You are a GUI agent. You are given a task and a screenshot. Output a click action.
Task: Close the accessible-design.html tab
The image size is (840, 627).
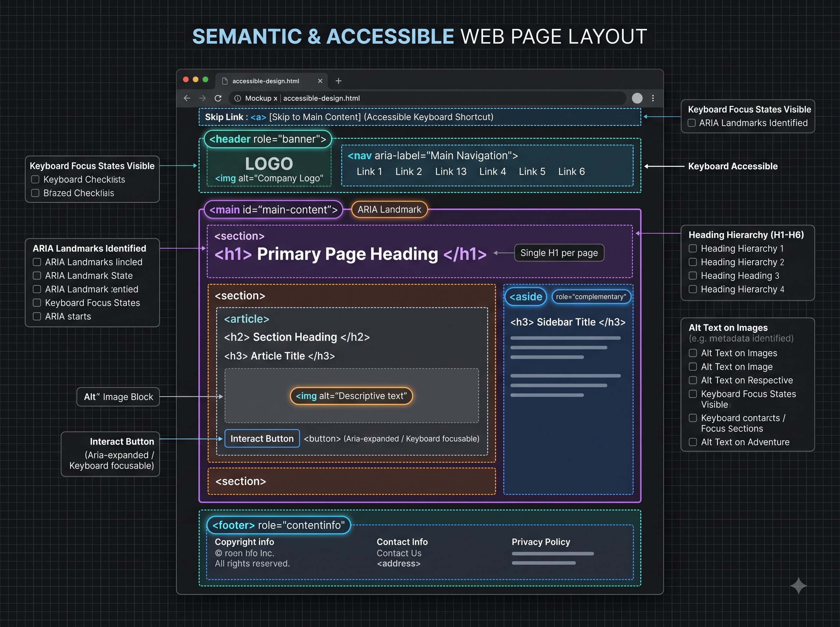pyautogui.click(x=320, y=81)
